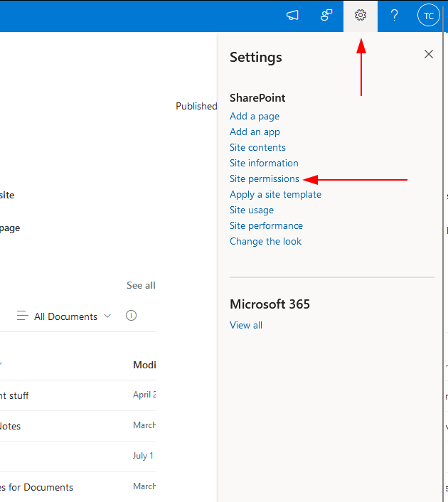Click the list view icon beside All Documents
This screenshot has height=502, width=448.
(23, 316)
